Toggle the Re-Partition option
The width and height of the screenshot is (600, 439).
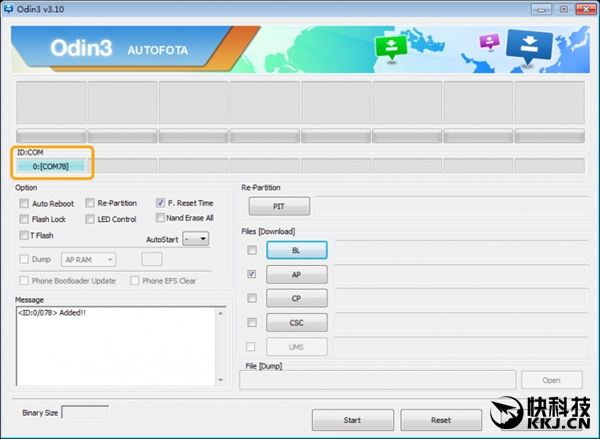click(x=90, y=203)
